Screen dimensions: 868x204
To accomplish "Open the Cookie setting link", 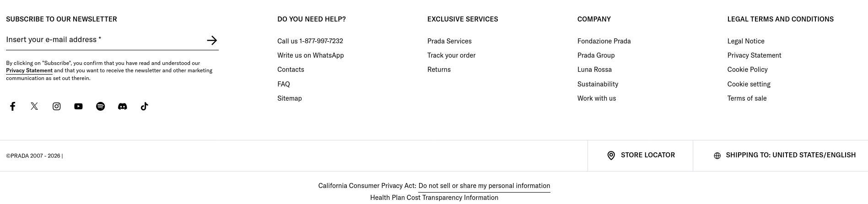I will coord(749,84).
